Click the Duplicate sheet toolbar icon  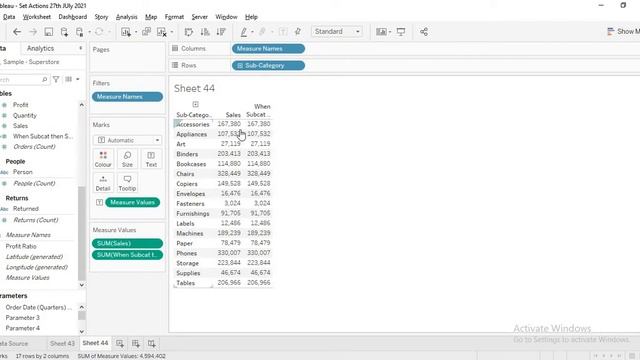(146, 32)
